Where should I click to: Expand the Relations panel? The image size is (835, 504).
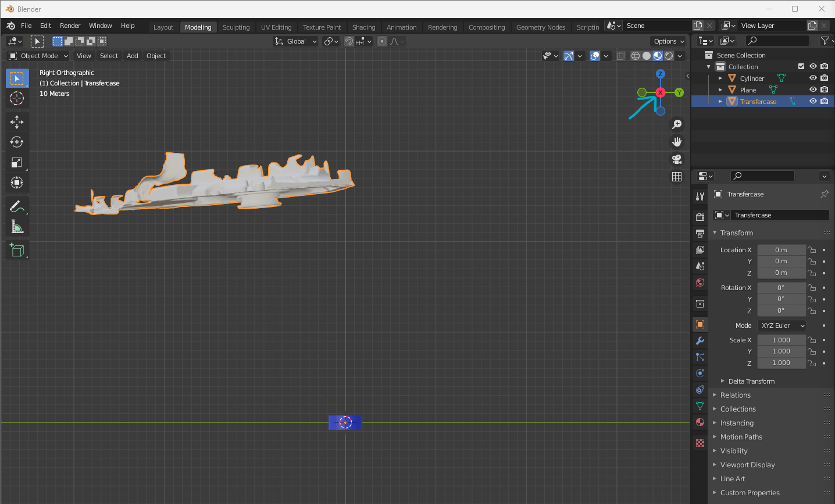(x=735, y=395)
